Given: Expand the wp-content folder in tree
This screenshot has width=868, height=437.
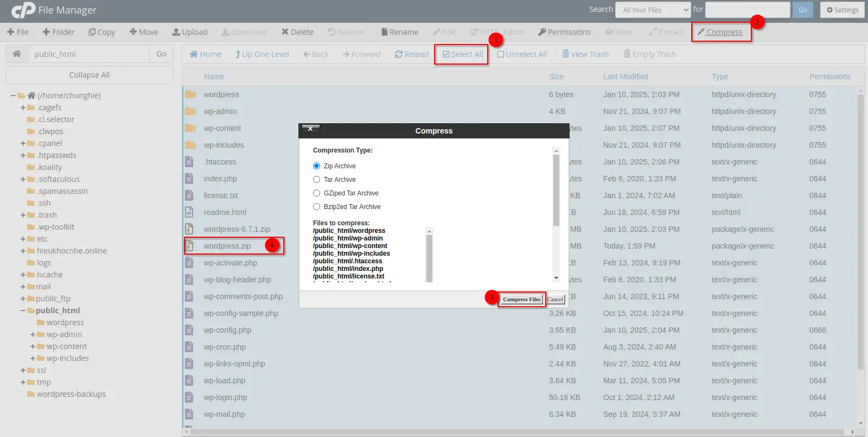Looking at the screenshot, I should (33, 346).
